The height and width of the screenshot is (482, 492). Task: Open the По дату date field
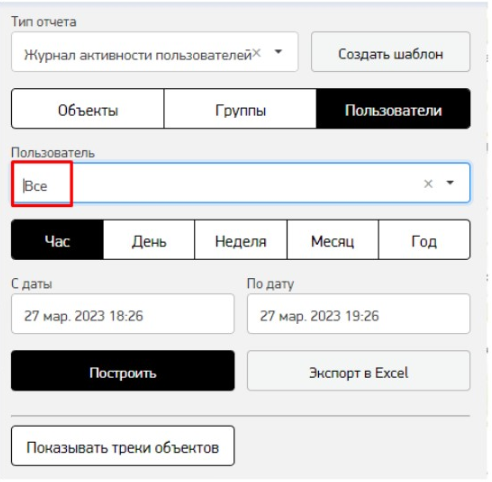coord(359,314)
